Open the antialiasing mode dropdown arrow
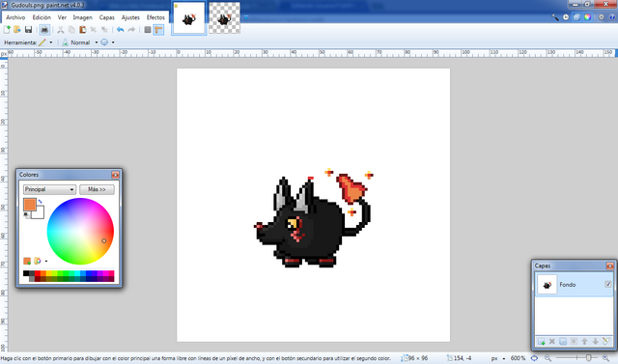 [113, 42]
